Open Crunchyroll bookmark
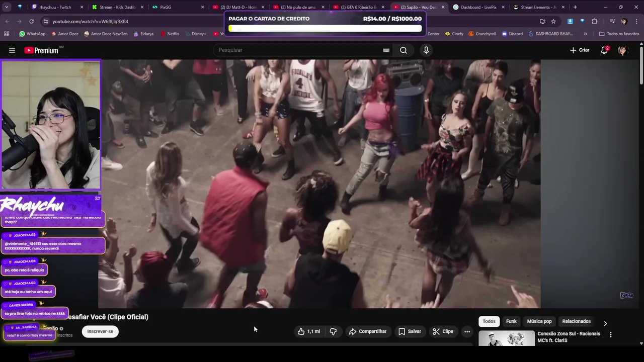The image size is (644, 362). 482,34
